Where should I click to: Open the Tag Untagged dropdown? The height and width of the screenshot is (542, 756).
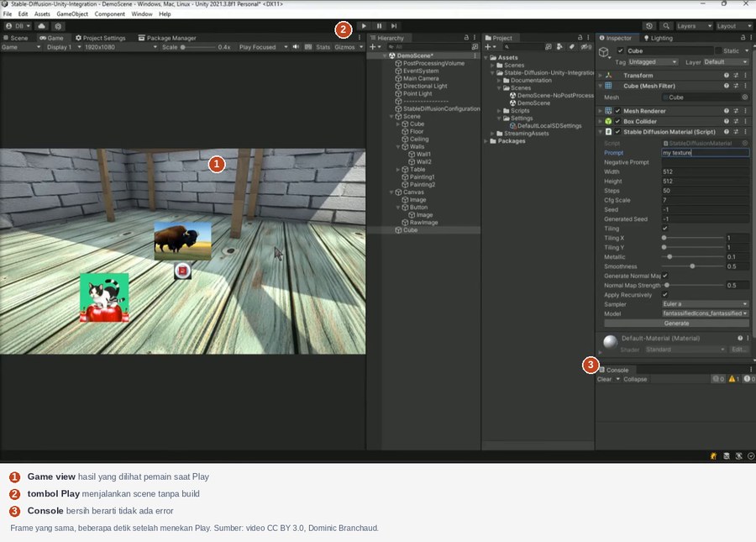pyautogui.click(x=653, y=61)
